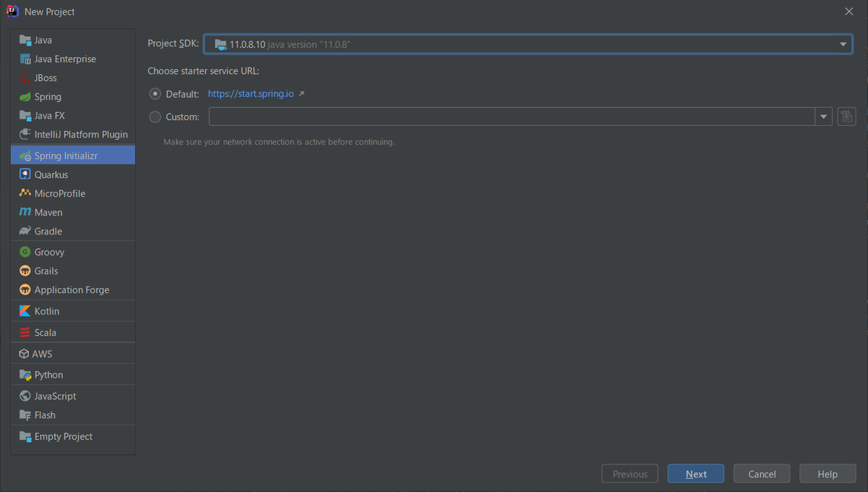Click the Cancel button

pyautogui.click(x=762, y=474)
